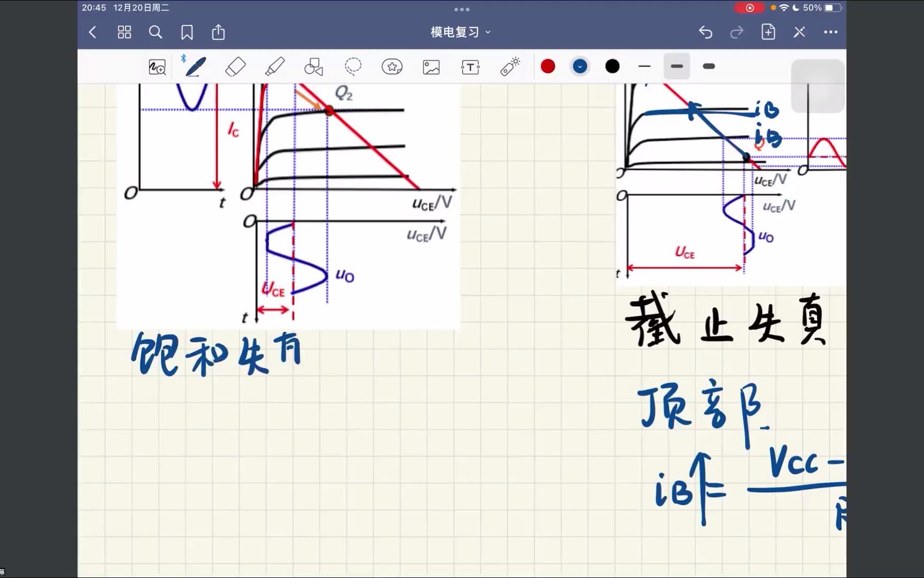Screen dimensions: 924x578
Task: Undo the last stroke
Action: [705, 33]
